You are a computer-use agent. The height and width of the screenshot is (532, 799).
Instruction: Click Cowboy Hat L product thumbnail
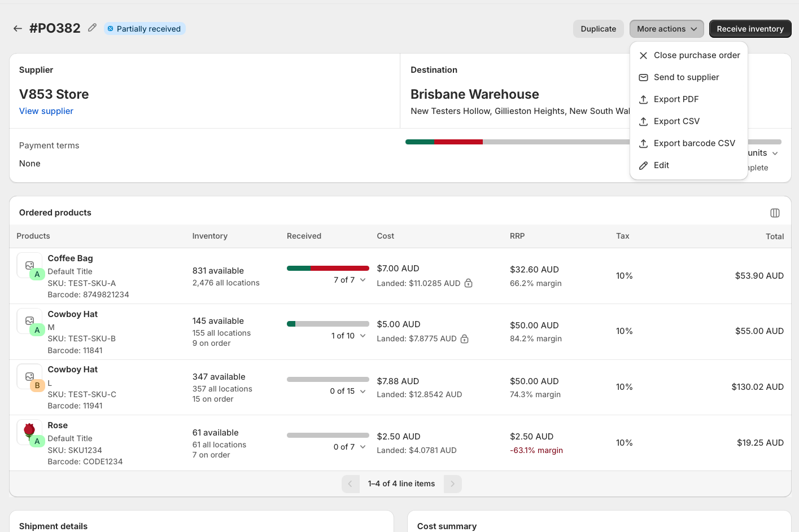[x=29, y=376]
